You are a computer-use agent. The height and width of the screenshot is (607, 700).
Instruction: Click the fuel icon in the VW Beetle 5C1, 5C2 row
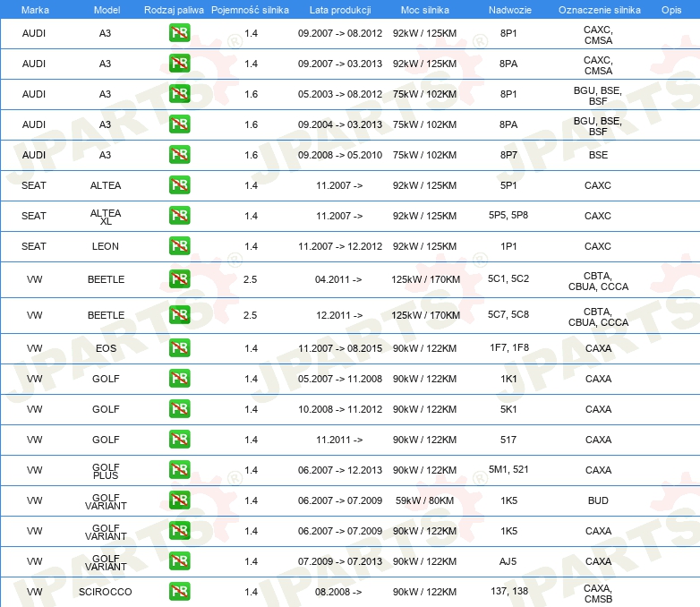(x=179, y=278)
